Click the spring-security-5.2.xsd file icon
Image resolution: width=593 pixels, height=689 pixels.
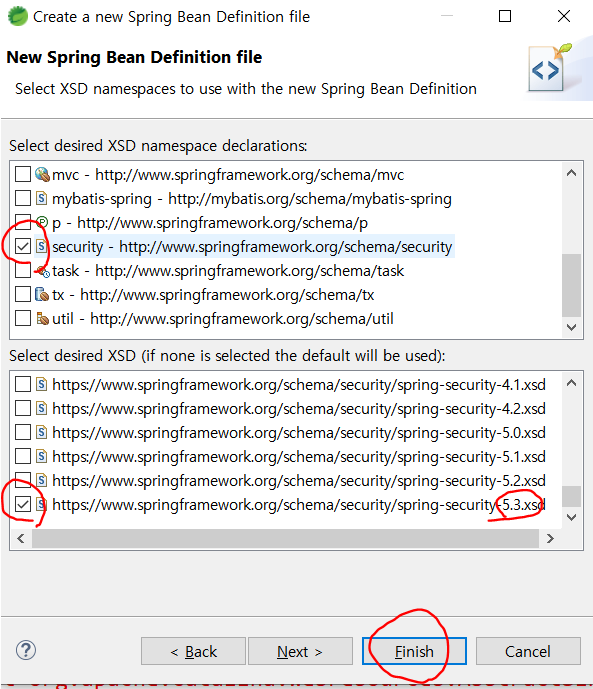[41, 480]
